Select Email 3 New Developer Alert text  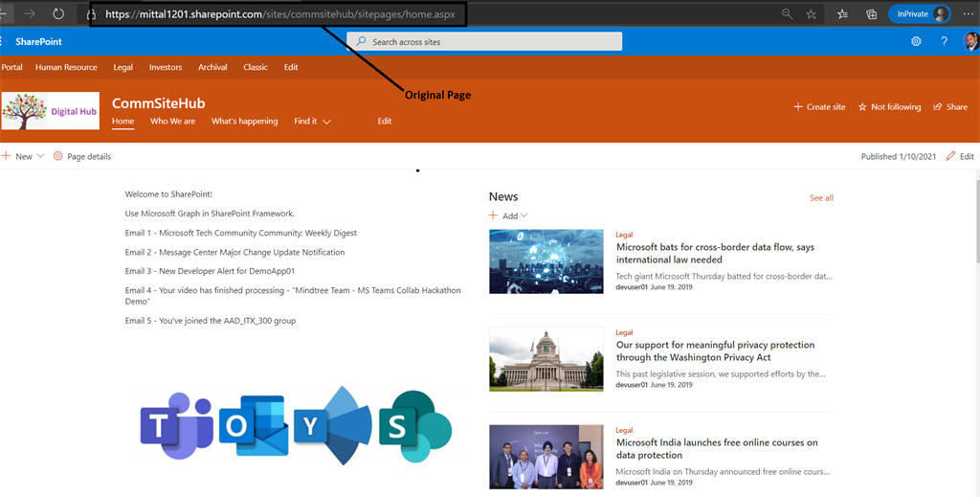[210, 271]
